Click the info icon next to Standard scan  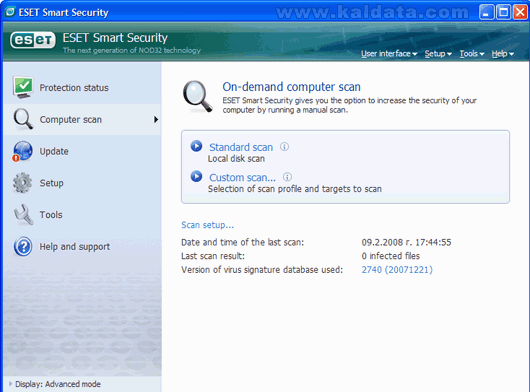[284, 147]
